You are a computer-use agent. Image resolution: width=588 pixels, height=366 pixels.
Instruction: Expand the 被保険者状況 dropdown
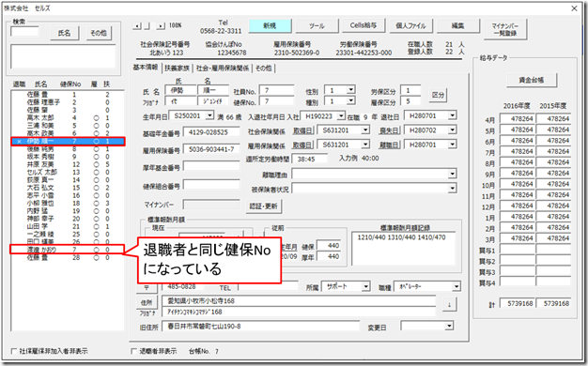click(x=452, y=188)
